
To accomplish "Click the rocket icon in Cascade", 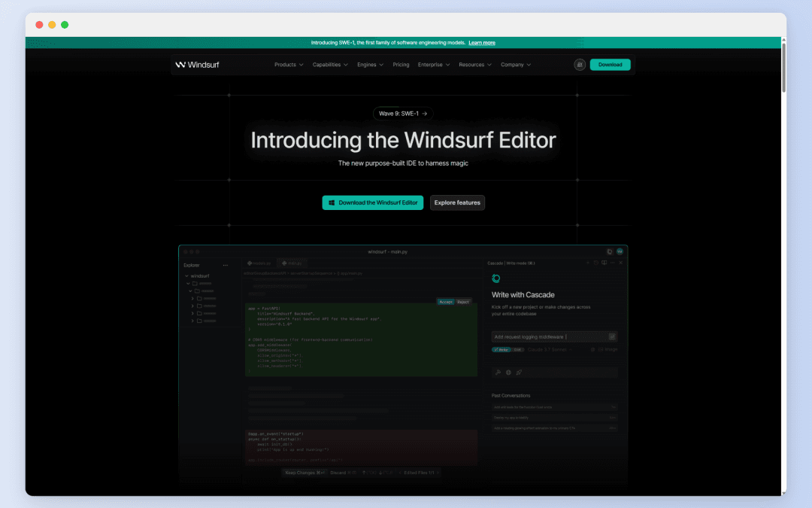I will pos(519,373).
